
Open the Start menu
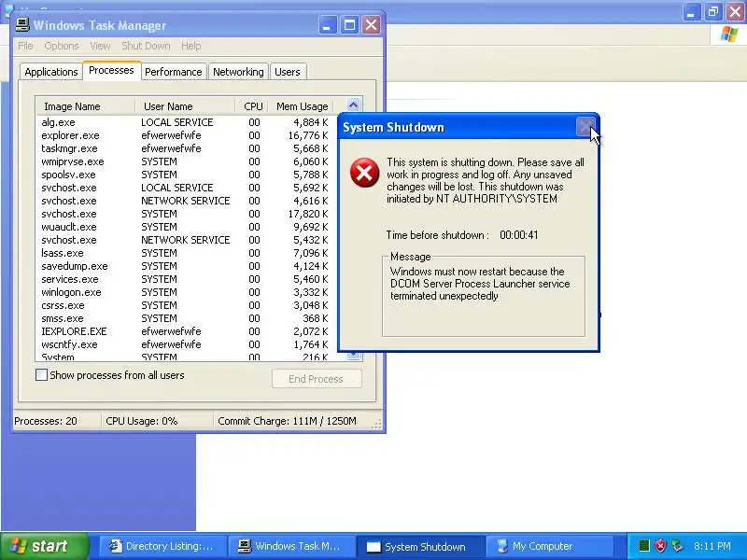pos(45,546)
